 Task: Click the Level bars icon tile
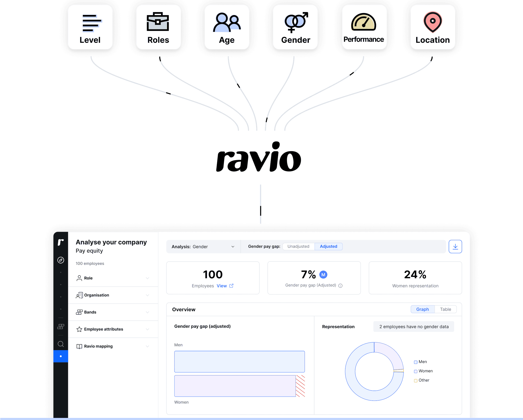(x=90, y=27)
